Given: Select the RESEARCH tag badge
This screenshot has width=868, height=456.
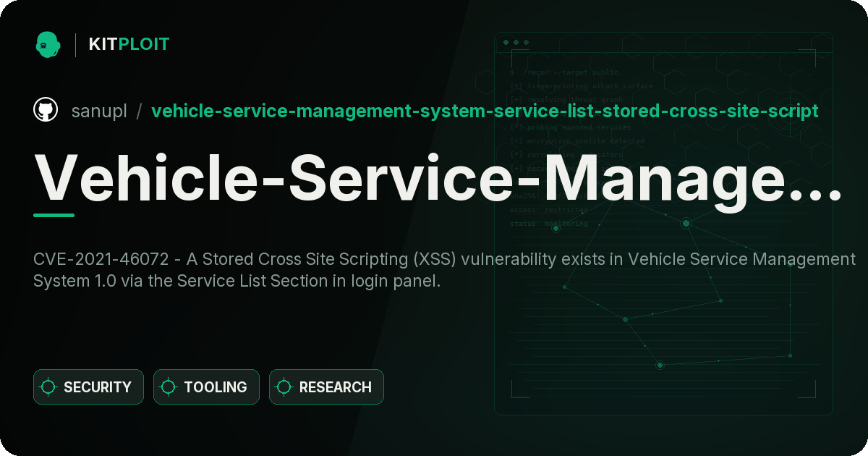Looking at the screenshot, I should pyautogui.click(x=326, y=387).
